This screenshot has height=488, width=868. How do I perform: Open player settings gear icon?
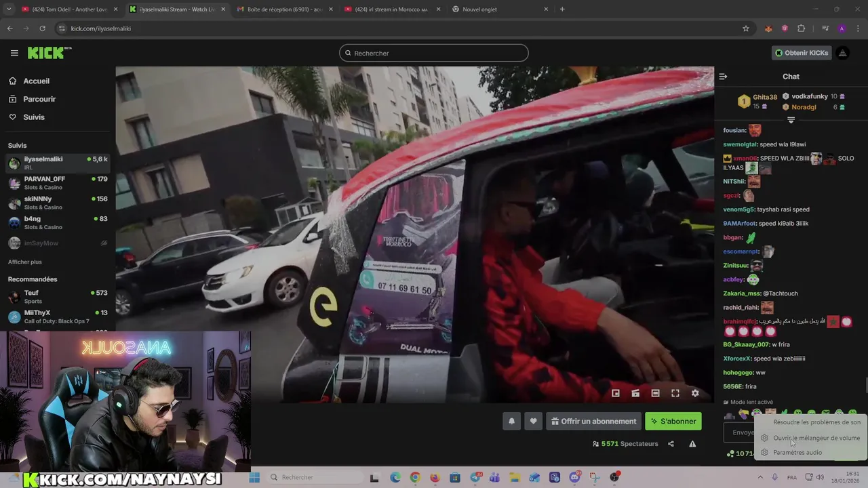pos(695,393)
